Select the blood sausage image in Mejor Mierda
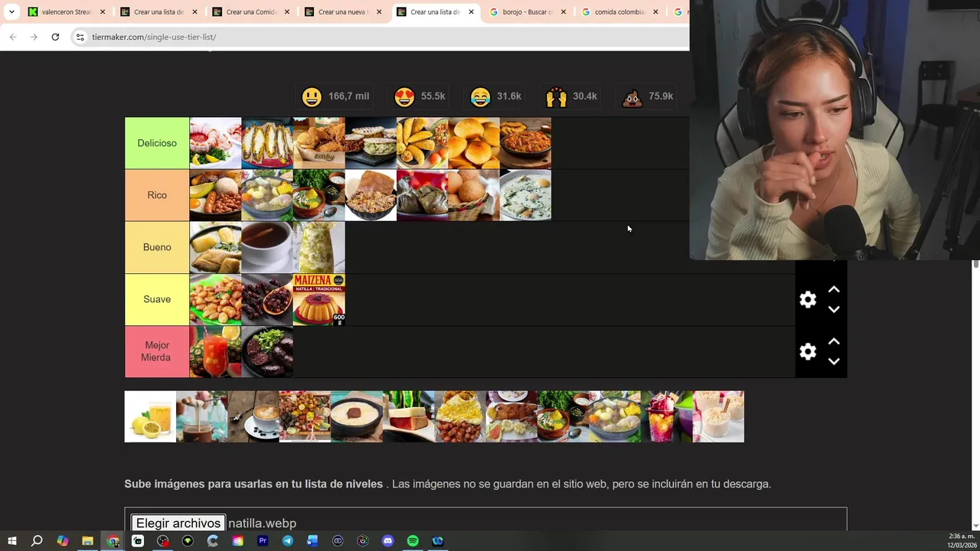 pyautogui.click(x=267, y=351)
